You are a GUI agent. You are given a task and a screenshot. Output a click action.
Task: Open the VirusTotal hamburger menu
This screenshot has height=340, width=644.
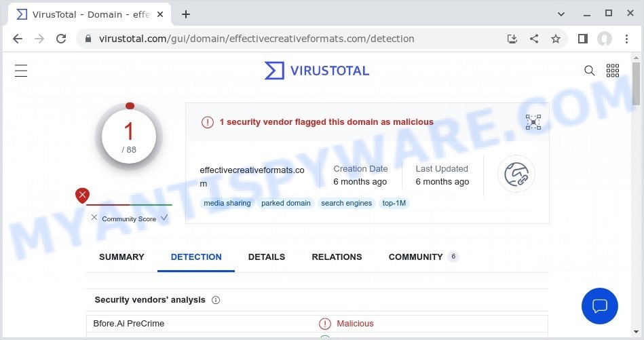tap(21, 71)
